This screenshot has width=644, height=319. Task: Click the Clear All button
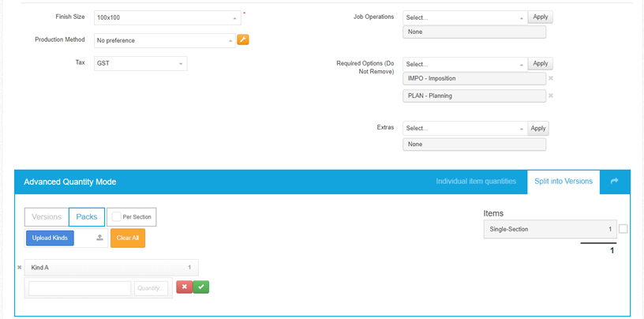point(128,238)
